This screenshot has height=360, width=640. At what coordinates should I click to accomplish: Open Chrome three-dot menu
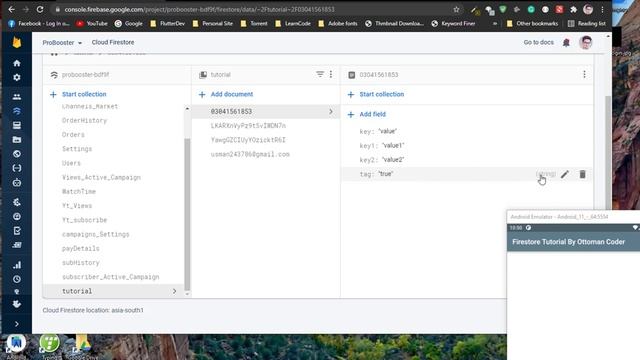tap(602, 9)
